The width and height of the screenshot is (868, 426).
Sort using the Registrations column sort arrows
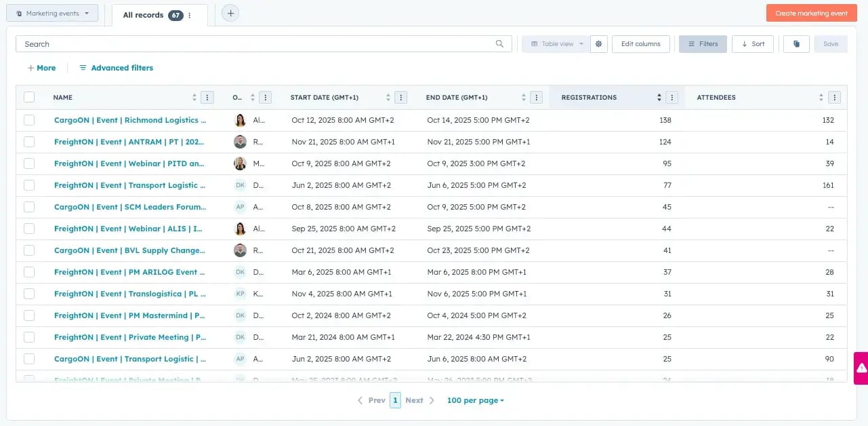657,97
